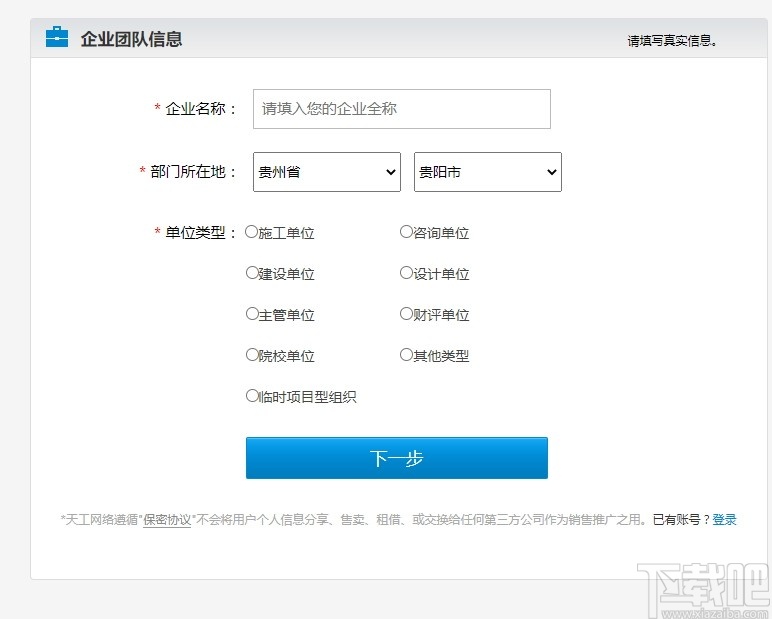Click the 企业名称 field label
Image resolution: width=772 pixels, height=619 pixels.
(x=200, y=109)
